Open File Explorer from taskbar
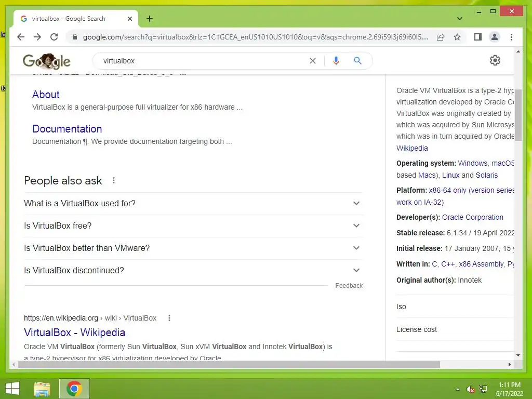532x399 pixels. 42,389
